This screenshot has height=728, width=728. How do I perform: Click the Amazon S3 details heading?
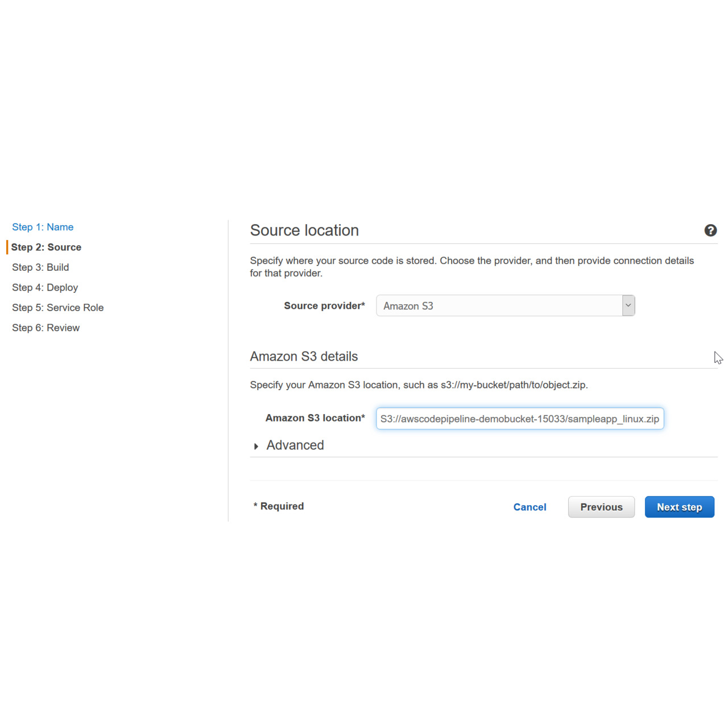[x=304, y=357]
